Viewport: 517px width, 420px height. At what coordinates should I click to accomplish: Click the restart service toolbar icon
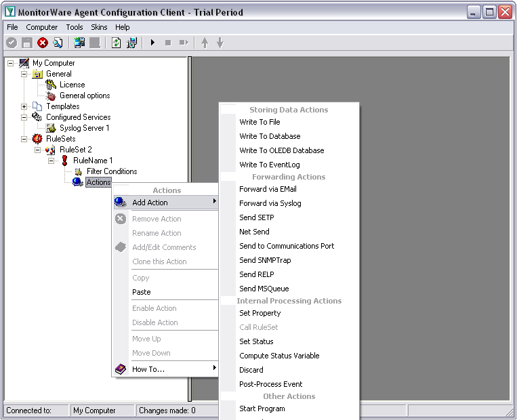pos(184,43)
